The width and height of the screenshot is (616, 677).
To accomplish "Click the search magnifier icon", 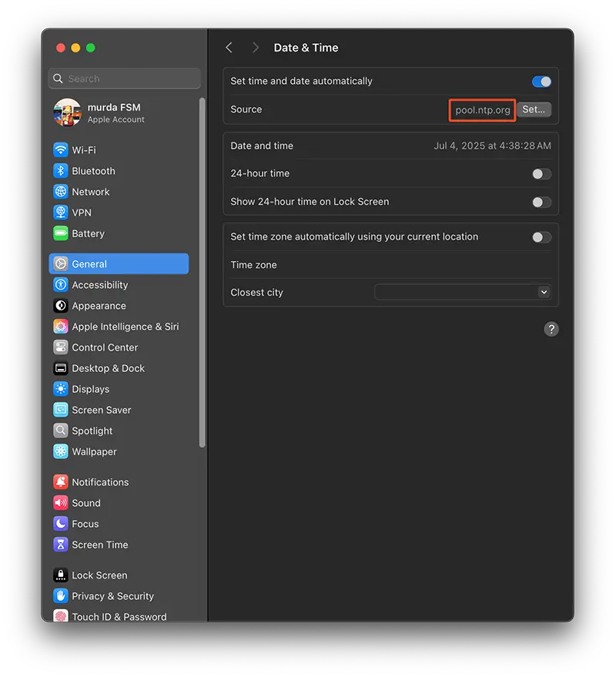I will 58,79.
